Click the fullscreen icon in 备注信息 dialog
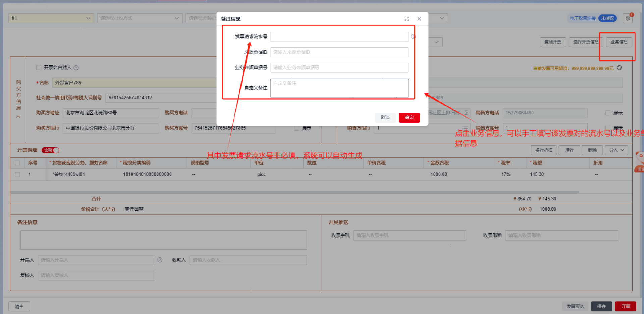The width and height of the screenshot is (644, 314). [407, 19]
